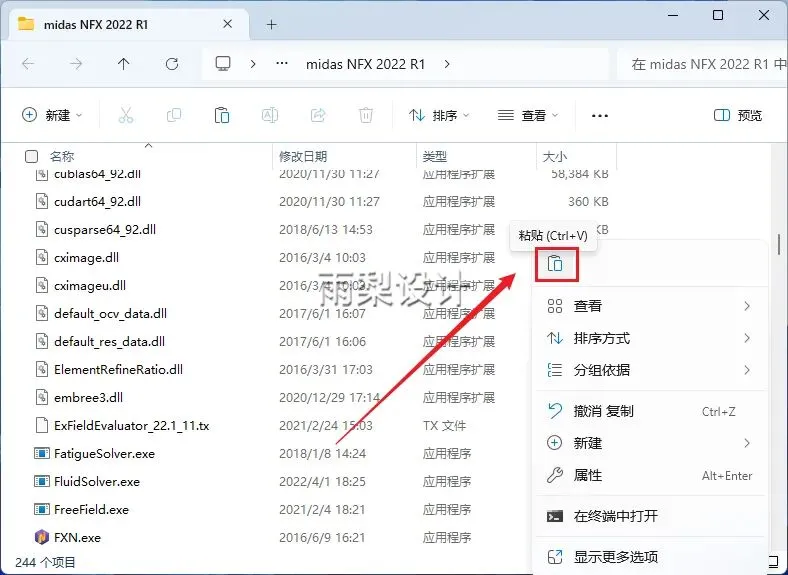This screenshot has width=788, height=575.
Task: Open the address bar ellipsis for hidden path
Action: coord(282,64)
